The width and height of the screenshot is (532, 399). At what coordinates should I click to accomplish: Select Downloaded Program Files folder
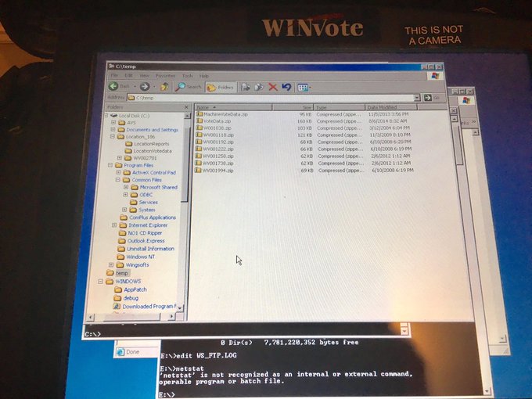point(145,307)
